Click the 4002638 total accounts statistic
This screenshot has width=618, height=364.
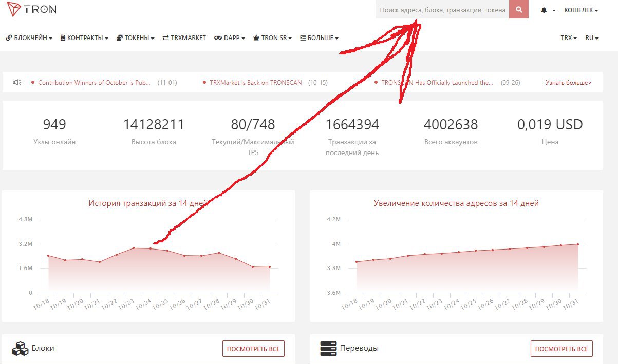[x=451, y=131]
